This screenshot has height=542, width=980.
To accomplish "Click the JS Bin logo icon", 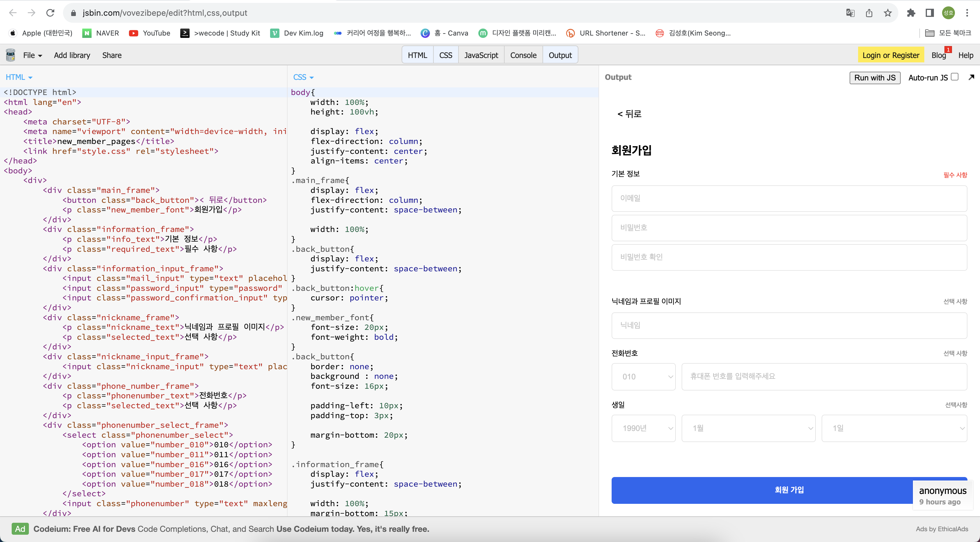I will click(x=10, y=55).
